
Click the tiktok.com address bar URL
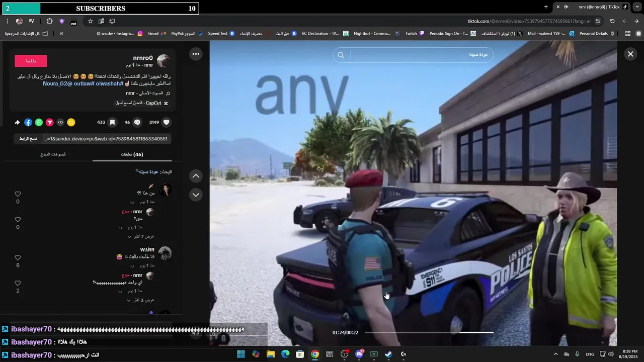[529, 21]
